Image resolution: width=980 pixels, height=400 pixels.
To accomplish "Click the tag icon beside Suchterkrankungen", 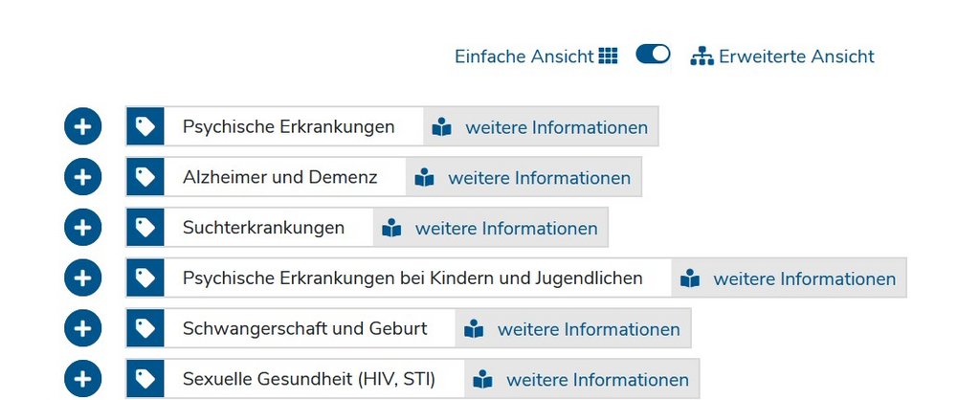I will pos(145,228).
